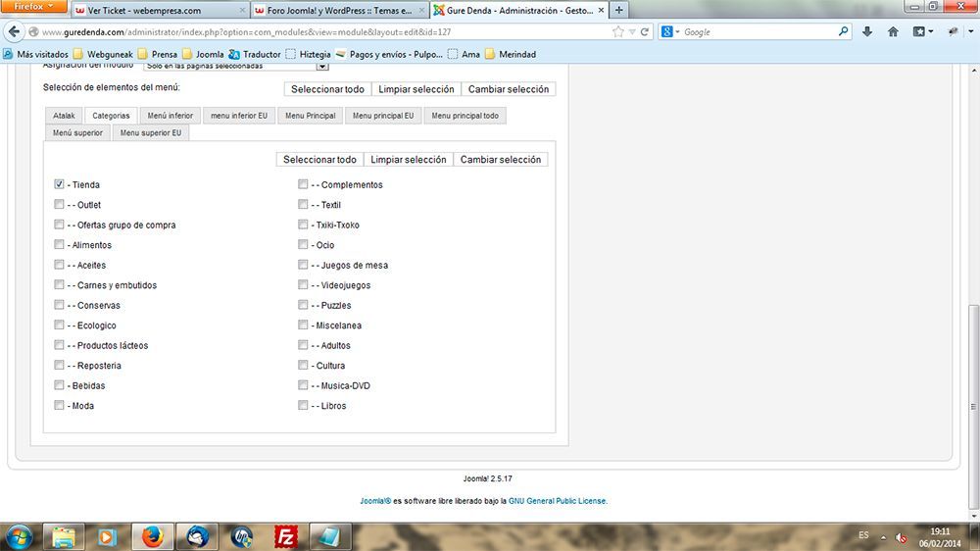
Task: Open the Prensa bookmarks folder
Action: tap(158, 54)
